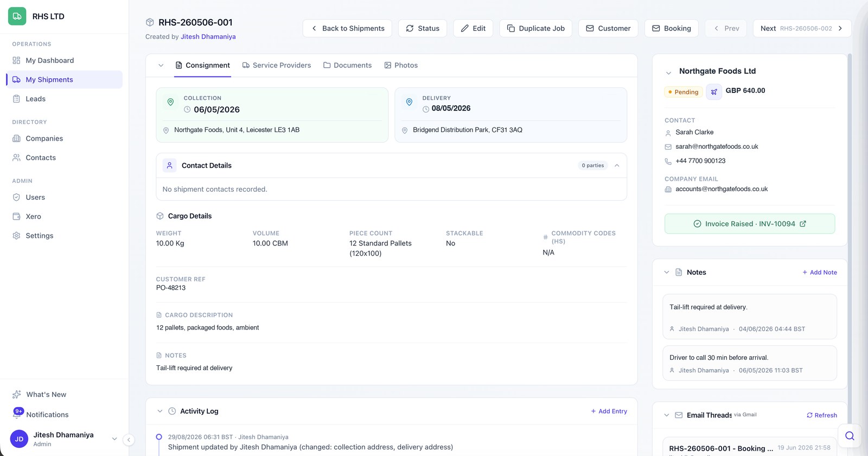
Task: Collapse the Email Threads panel chevron
Action: click(667, 415)
